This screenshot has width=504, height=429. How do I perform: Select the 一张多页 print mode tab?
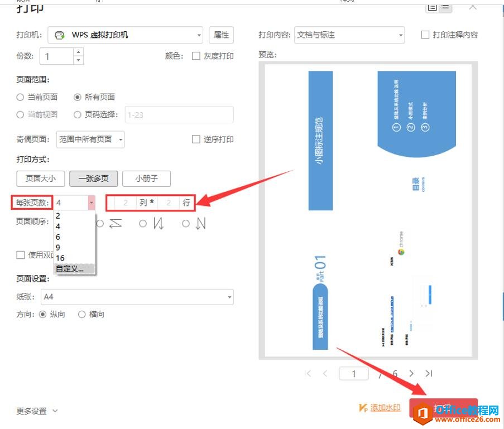pyautogui.click(x=94, y=179)
